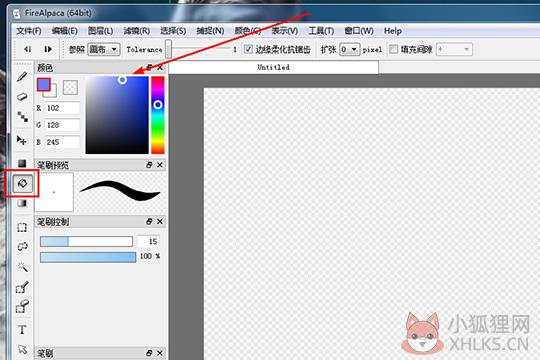Screen dimensions: 540x360
Task: Open the 参照 画布 dropdown
Action: (104, 49)
